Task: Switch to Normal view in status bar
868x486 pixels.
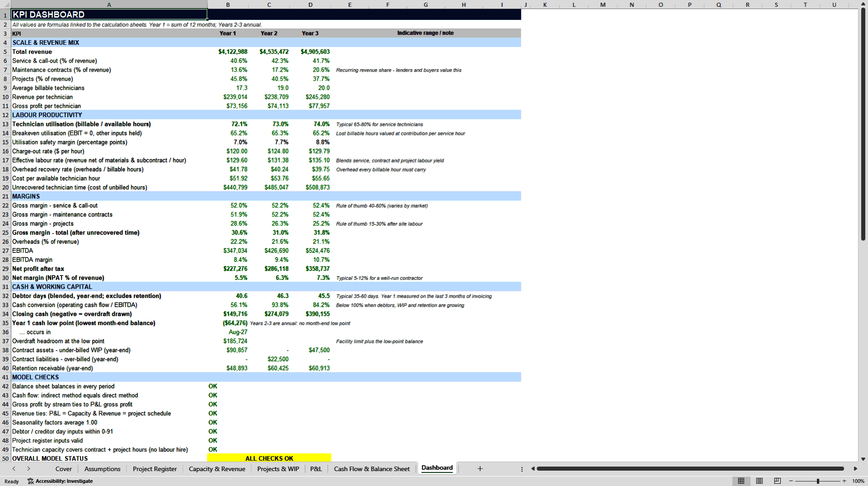Action: (741, 481)
